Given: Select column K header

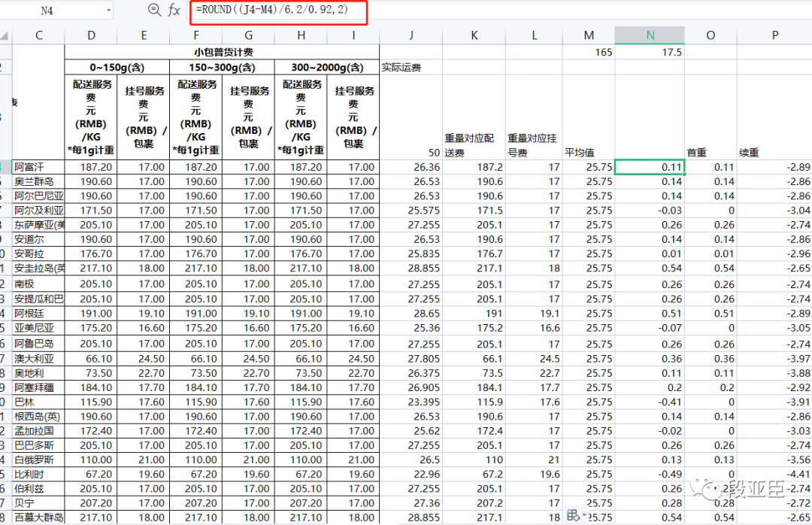Looking at the screenshot, I should (x=474, y=35).
